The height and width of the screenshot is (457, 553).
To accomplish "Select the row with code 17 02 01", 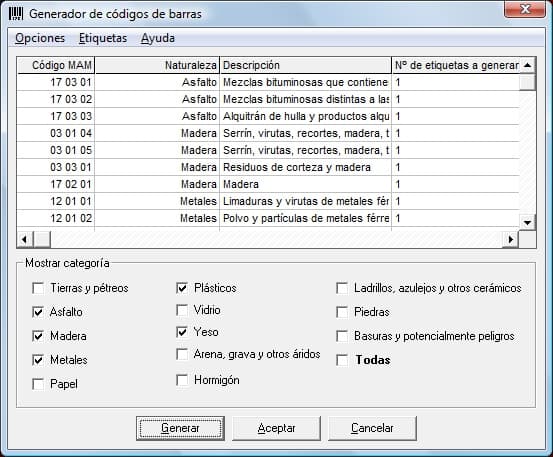I will tap(268, 184).
